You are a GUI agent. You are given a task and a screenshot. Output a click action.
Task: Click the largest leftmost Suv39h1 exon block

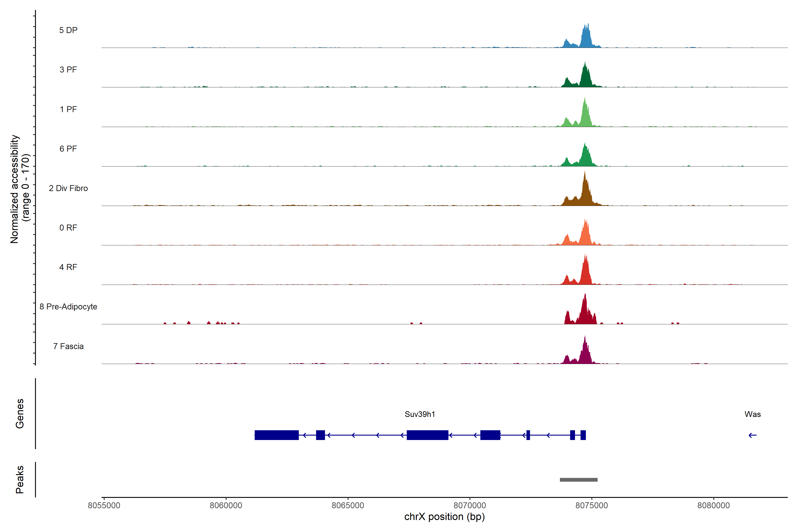click(x=276, y=435)
